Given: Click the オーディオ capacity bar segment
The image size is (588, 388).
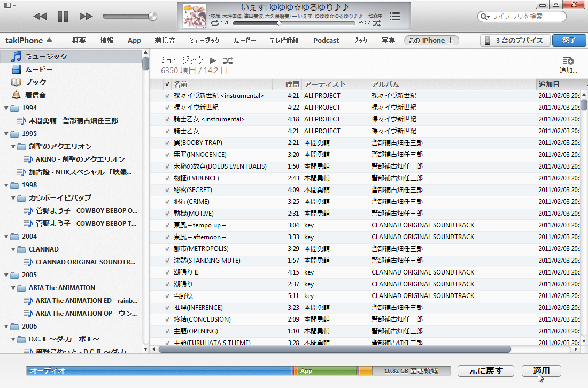Looking at the screenshot, I should tap(159, 371).
